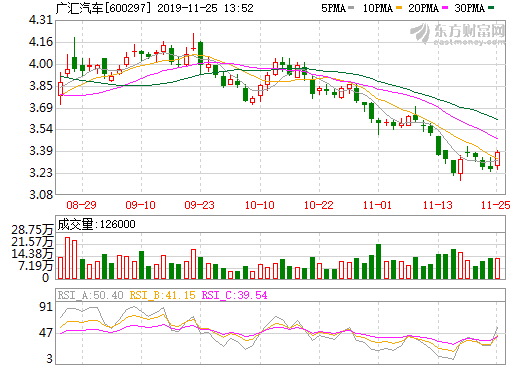Image resolution: width=520 pixels, height=365 pixels.
Task: Click the 3.39 price axis label
Action: (x=41, y=151)
